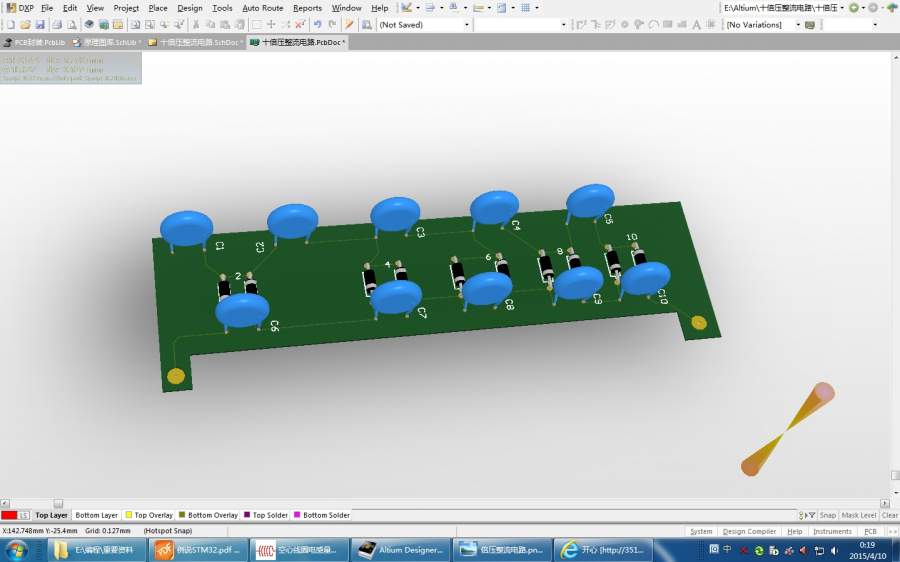This screenshot has height=562, width=900.
Task: Click the Windows Start button
Action: pos(17,550)
